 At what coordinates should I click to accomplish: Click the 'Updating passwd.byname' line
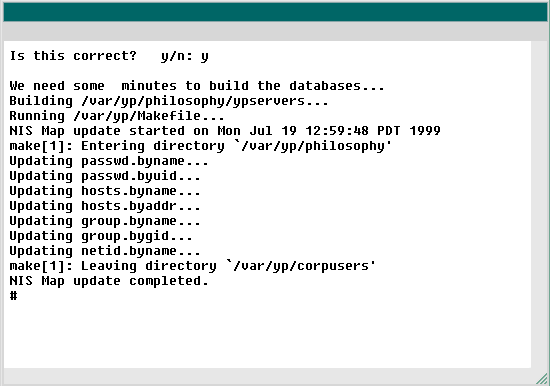109,161
